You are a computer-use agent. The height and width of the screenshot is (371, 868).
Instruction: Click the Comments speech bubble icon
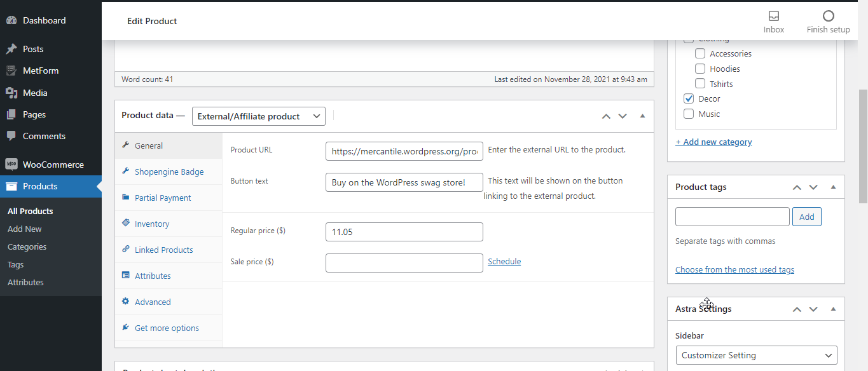pos(11,136)
